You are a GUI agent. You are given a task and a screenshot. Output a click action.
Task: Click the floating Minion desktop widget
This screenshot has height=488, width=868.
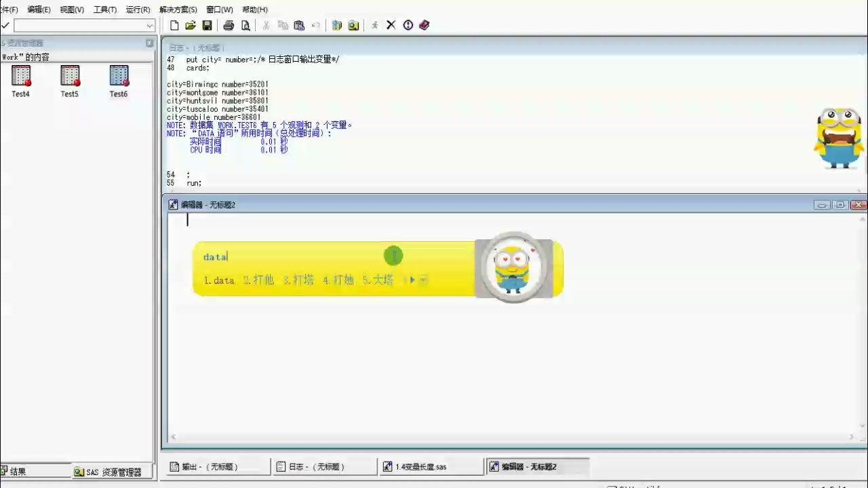pos(839,138)
